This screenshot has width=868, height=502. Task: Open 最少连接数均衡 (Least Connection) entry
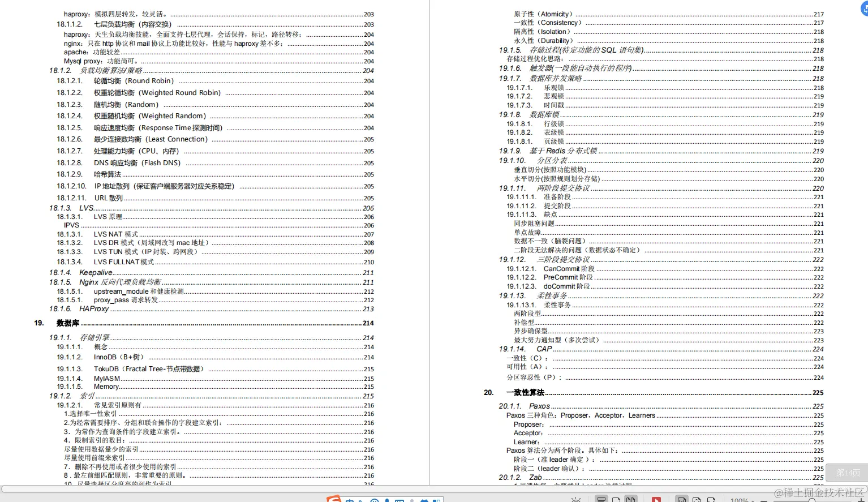click(215, 139)
